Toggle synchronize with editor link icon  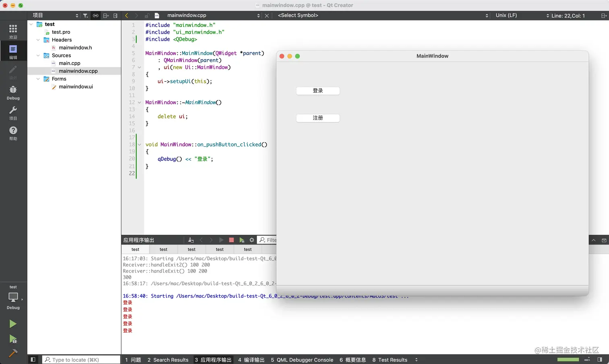click(x=95, y=16)
